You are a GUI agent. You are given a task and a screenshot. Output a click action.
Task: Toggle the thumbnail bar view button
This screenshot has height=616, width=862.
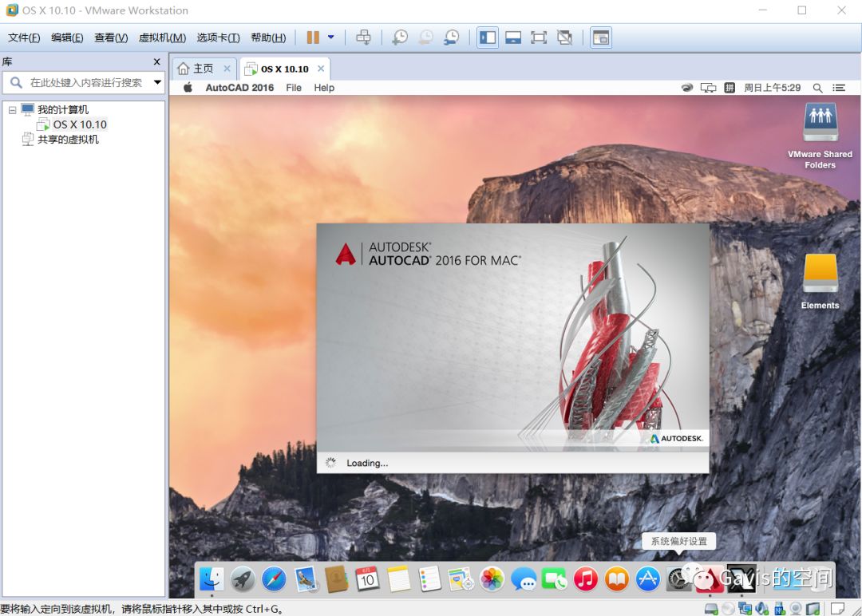(513, 38)
